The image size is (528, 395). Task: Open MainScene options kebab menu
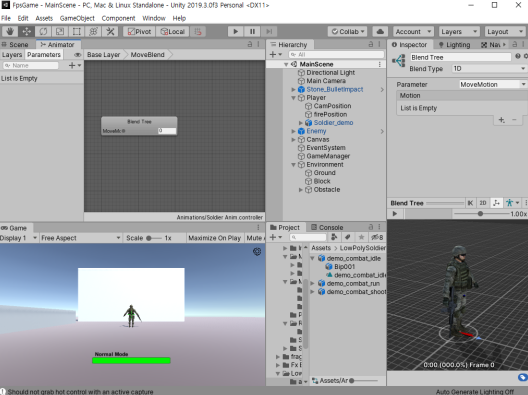pyautogui.click(x=380, y=64)
